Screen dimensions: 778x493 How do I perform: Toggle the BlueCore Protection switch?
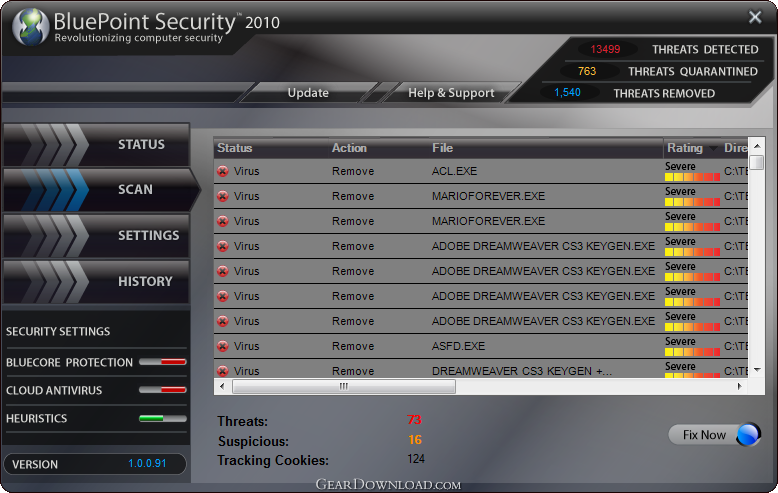163,362
